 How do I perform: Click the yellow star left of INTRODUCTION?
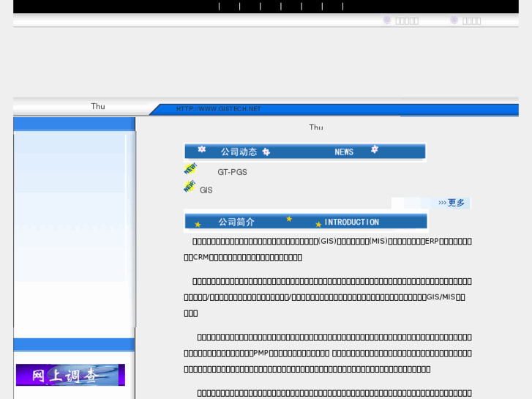click(318, 224)
